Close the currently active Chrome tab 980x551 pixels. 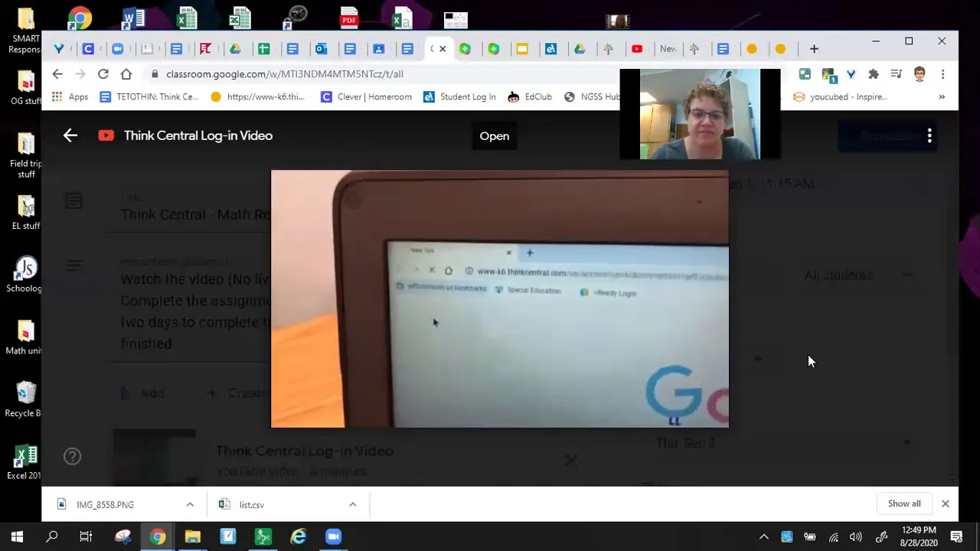(443, 49)
